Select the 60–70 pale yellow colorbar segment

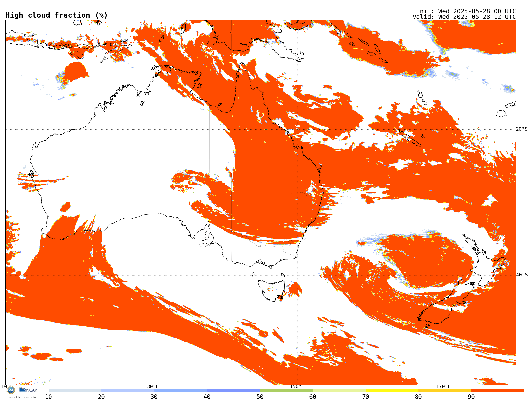click(339, 391)
